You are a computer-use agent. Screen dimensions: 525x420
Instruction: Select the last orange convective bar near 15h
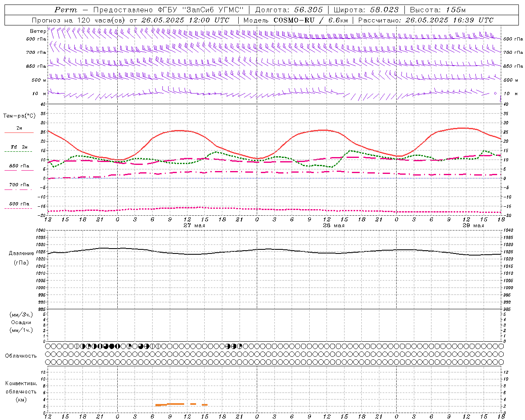(x=205, y=405)
